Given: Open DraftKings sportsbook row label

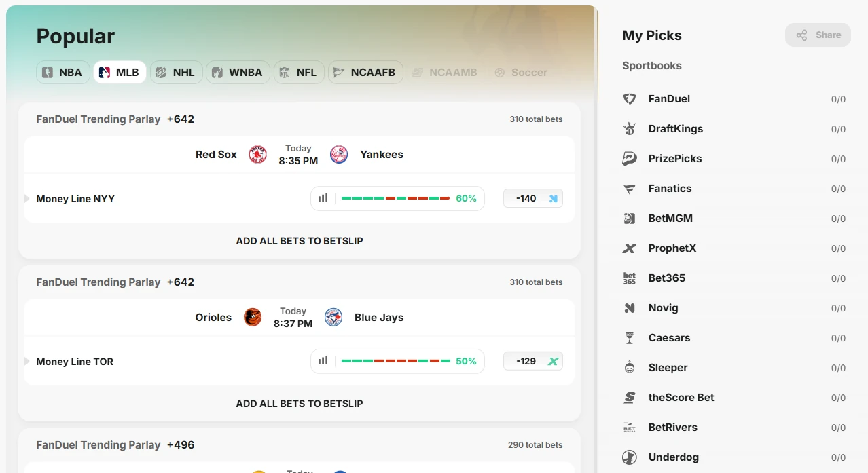Looking at the screenshot, I should [676, 129].
